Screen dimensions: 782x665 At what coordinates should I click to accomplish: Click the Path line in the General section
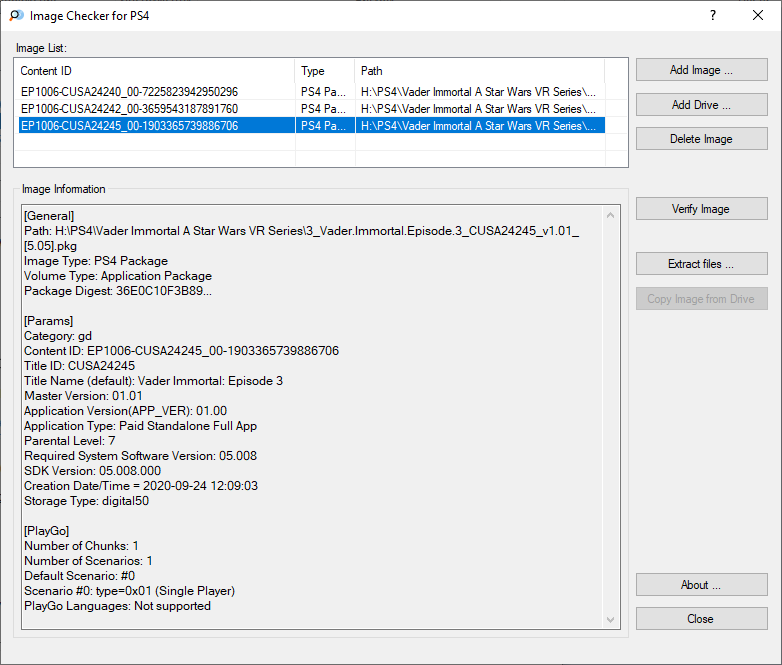[302, 238]
